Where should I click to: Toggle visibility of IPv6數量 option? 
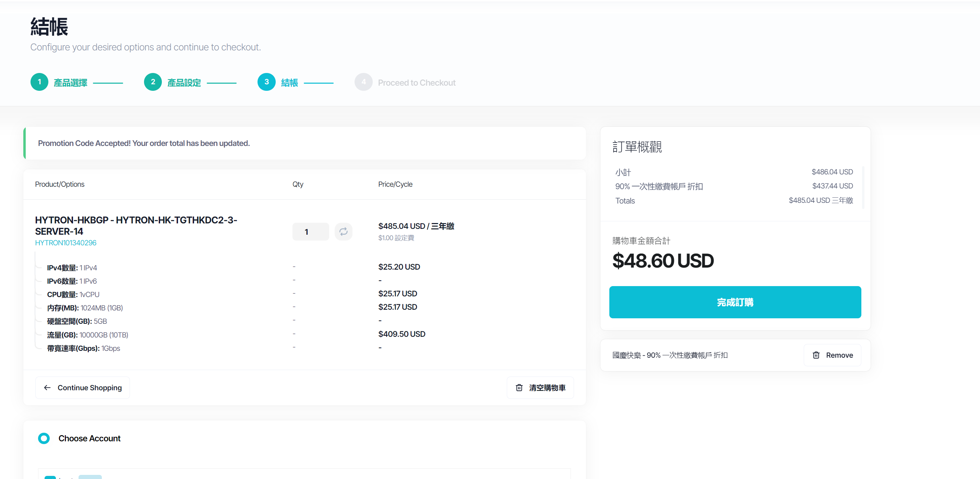click(x=36, y=281)
